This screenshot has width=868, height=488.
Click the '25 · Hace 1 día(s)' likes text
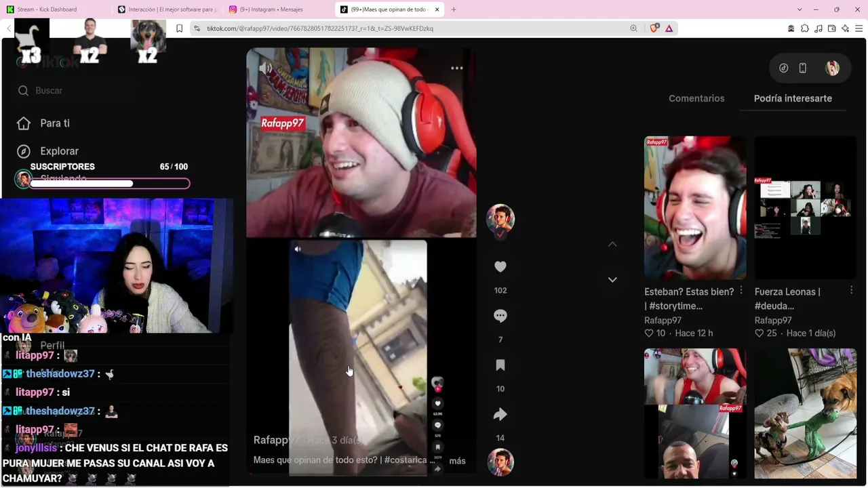click(795, 333)
